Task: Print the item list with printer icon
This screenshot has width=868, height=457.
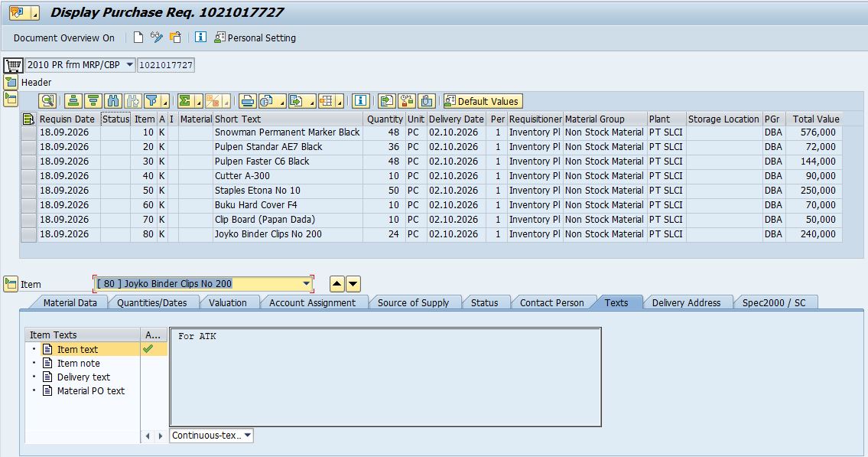Action: pos(248,101)
